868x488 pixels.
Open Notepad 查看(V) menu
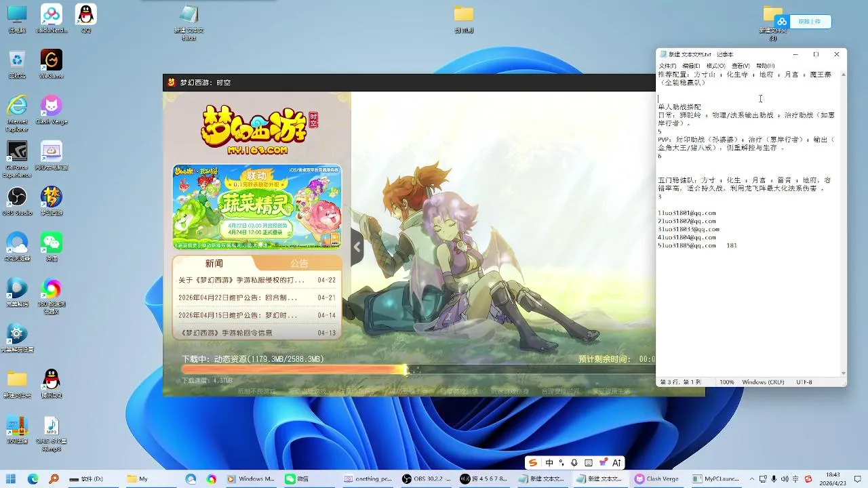pyautogui.click(x=741, y=66)
